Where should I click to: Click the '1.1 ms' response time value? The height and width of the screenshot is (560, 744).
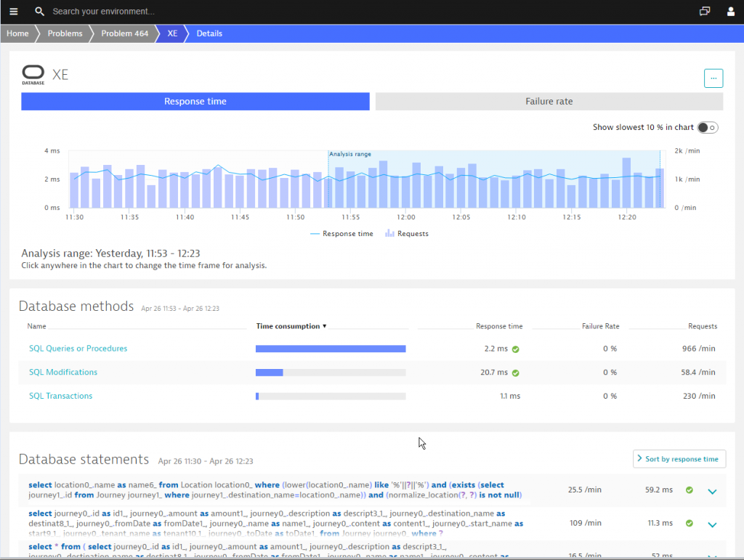pyautogui.click(x=510, y=396)
